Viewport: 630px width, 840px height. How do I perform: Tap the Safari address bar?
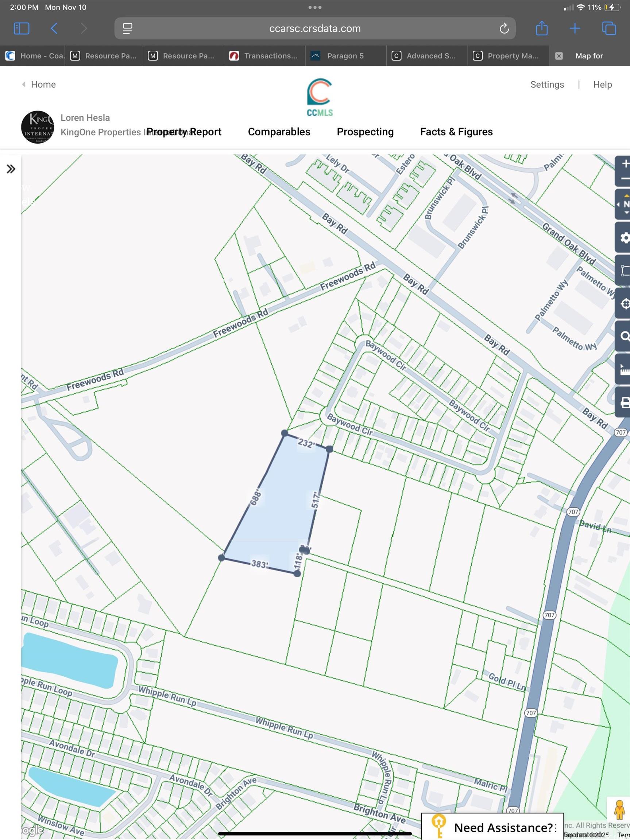[314, 28]
